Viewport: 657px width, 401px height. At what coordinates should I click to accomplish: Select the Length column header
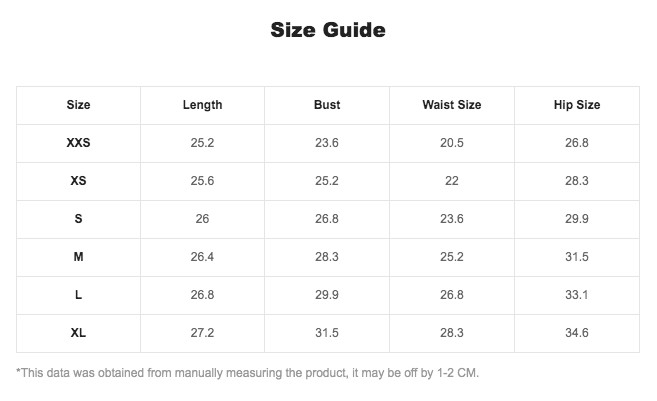[x=202, y=105]
